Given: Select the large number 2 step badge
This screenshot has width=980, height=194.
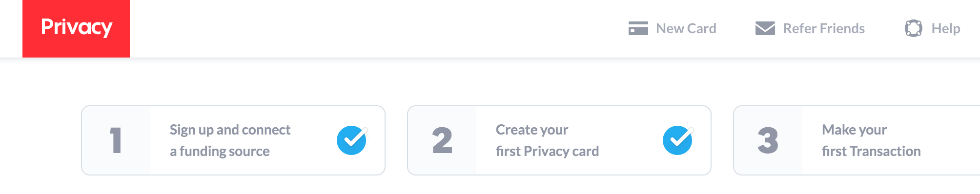Looking at the screenshot, I should [x=442, y=140].
